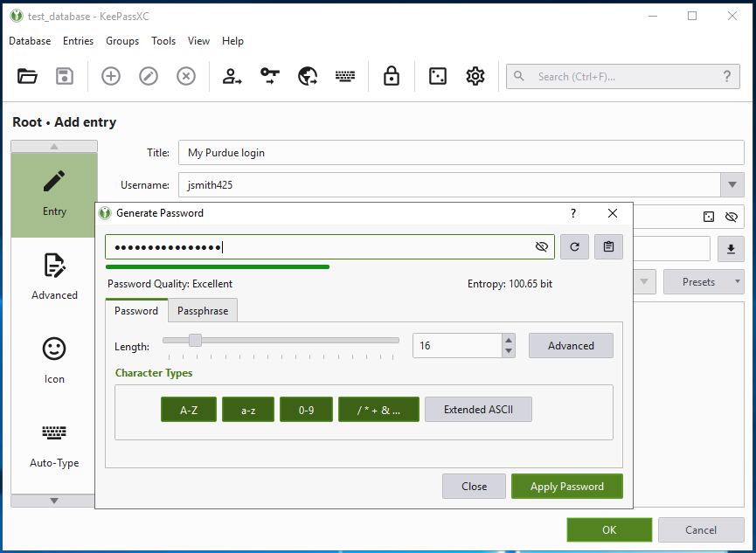Copy generated password to clipboard
The height and width of the screenshot is (553, 756).
[608, 247]
